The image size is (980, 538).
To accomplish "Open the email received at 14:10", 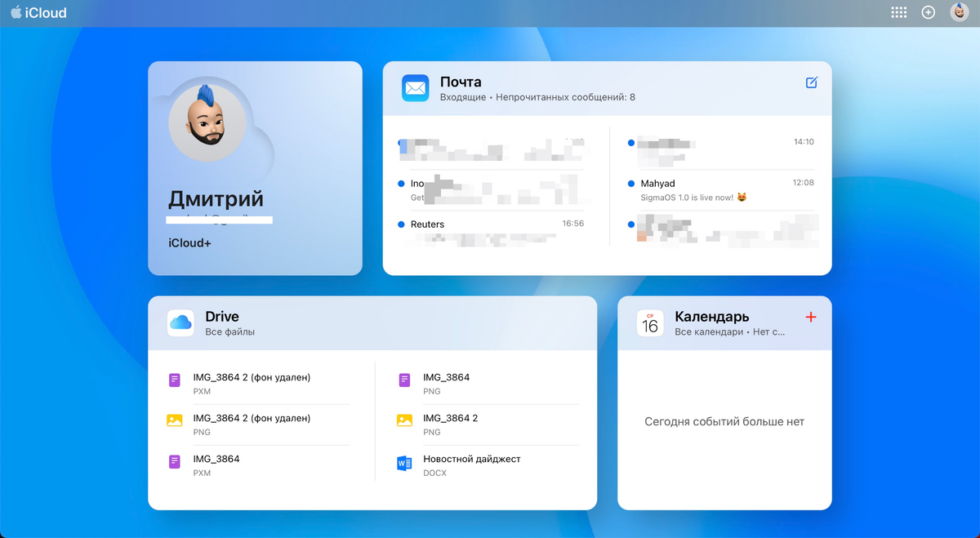I will coord(722,149).
